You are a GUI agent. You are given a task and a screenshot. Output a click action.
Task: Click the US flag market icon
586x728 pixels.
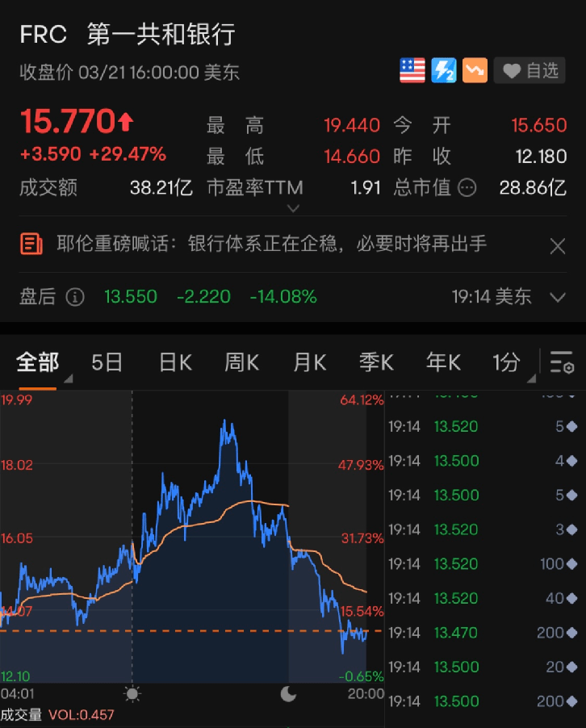412,71
